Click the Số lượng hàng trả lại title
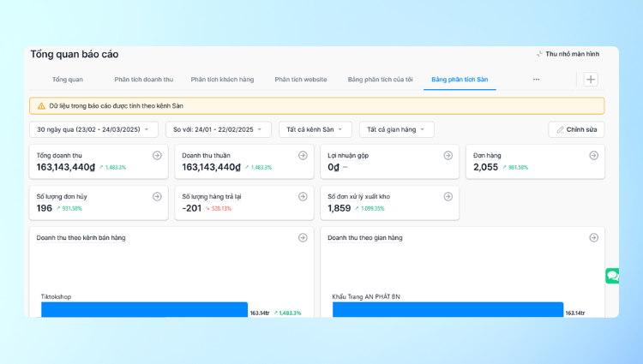Viewport: 643px width, 364px height. coord(212,196)
